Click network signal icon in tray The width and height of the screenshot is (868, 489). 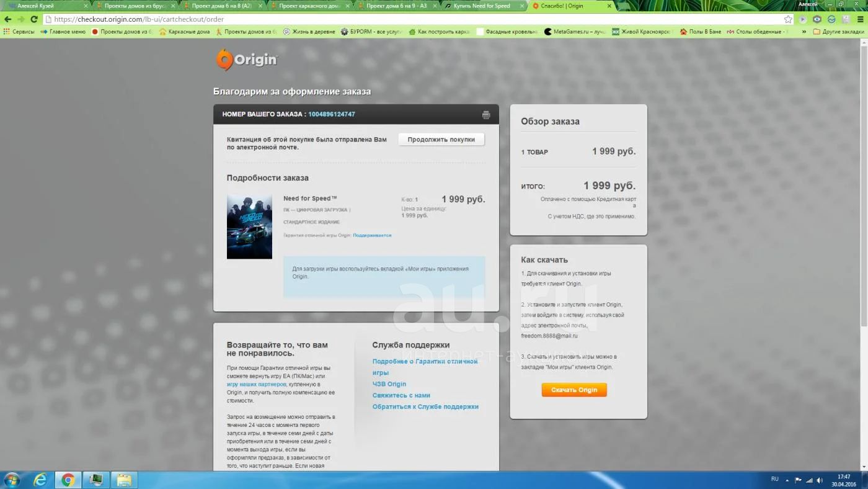click(809, 480)
